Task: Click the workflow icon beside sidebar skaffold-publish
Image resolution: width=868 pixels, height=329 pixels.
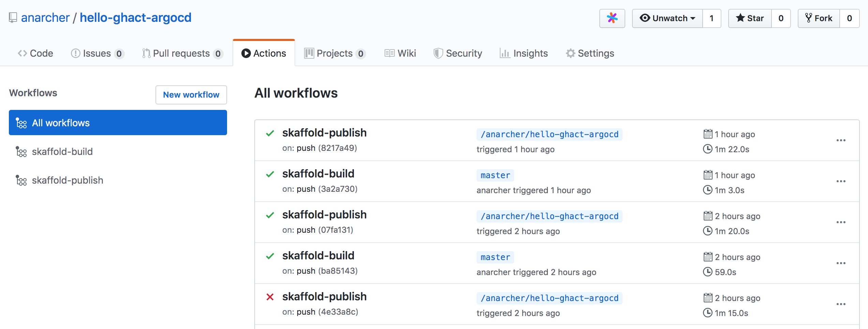Action: 21,180
